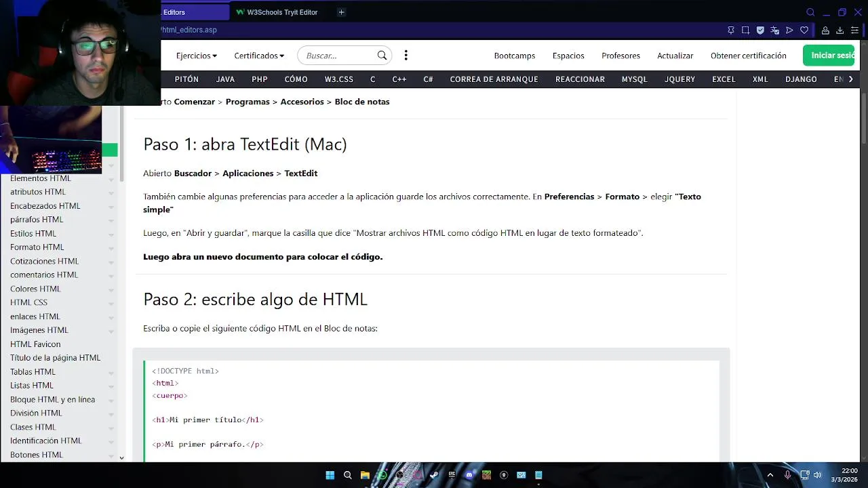Click the network icon in system tray
868x488 pixels.
(804, 475)
